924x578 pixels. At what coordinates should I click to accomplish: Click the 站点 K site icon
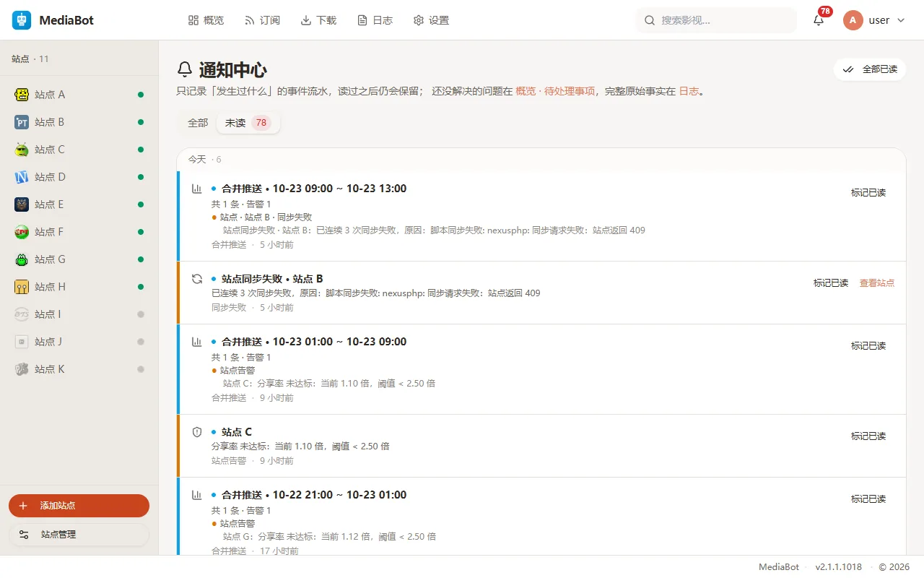22,369
